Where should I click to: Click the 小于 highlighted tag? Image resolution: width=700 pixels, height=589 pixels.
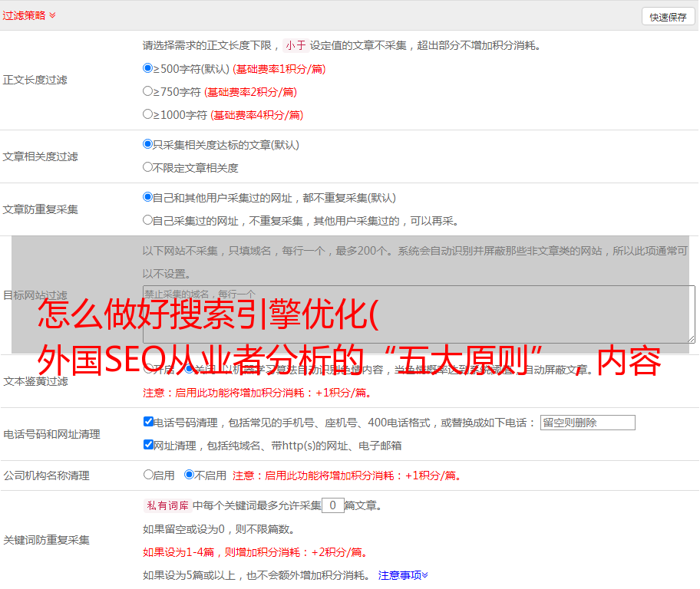click(296, 45)
